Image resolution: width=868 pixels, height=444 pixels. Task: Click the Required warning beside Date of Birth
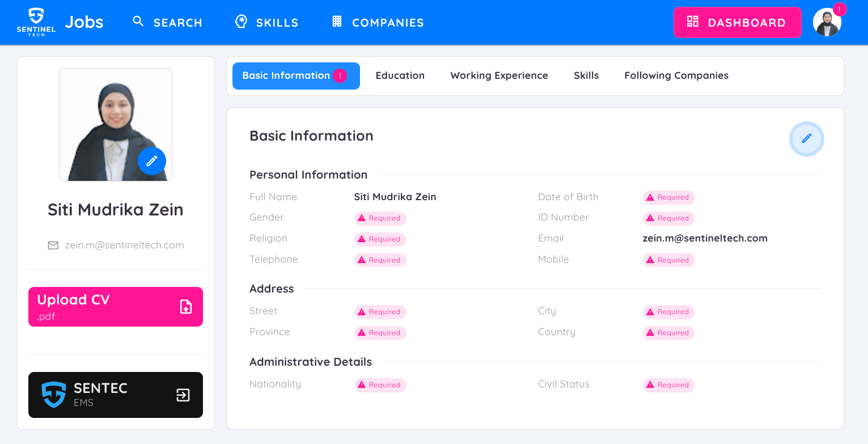coord(668,197)
